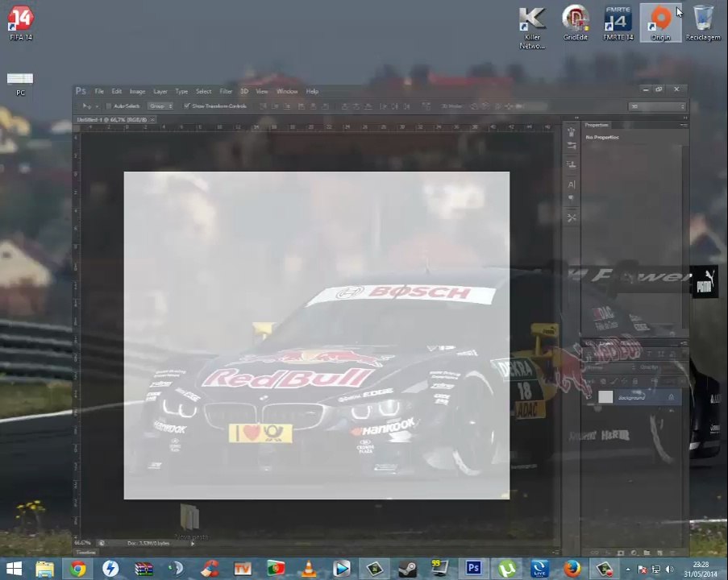Open the Clone Source panel icon in dock
The height and width of the screenshot is (580, 728).
coord(572,164)
